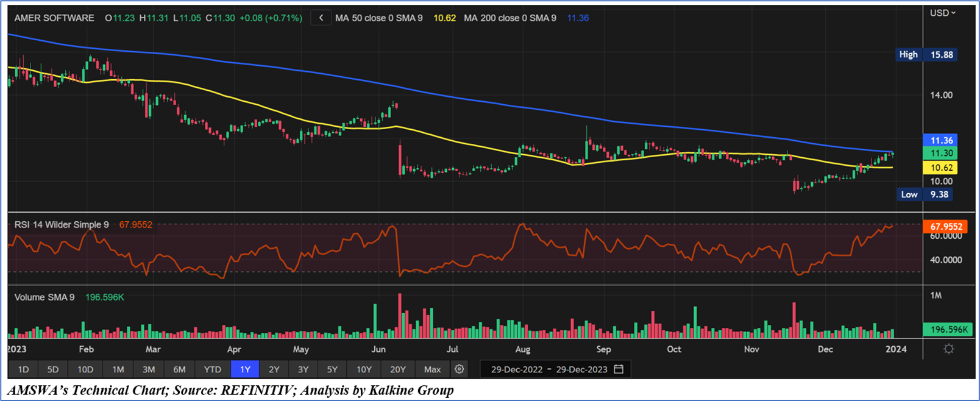
Task: Click the yellow 10.62 MA 50 value
Action: (444, 18)
